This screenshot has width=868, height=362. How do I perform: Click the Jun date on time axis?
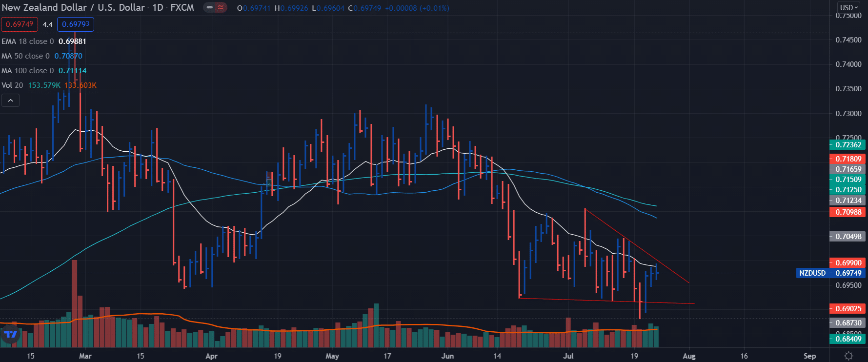tap(447, 356)
